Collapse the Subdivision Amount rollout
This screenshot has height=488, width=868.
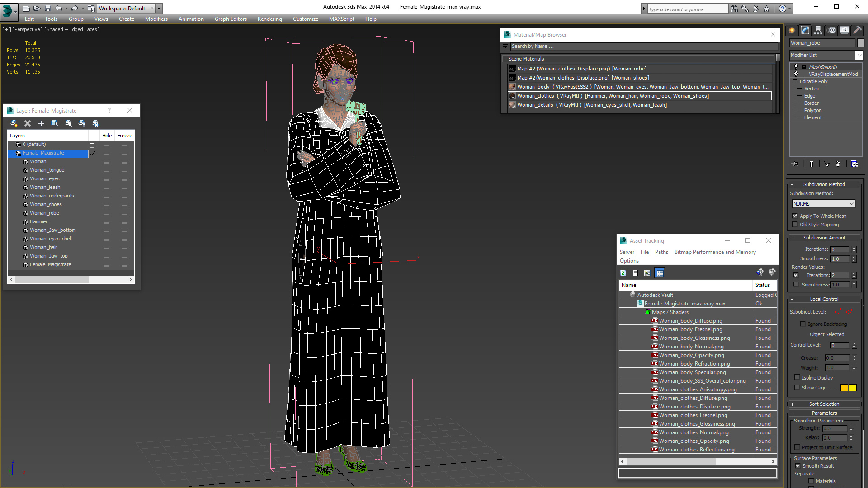click(x=824, y=238)
